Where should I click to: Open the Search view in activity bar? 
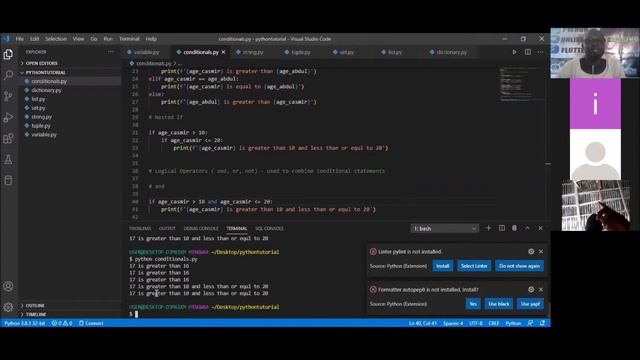(8, 75)
